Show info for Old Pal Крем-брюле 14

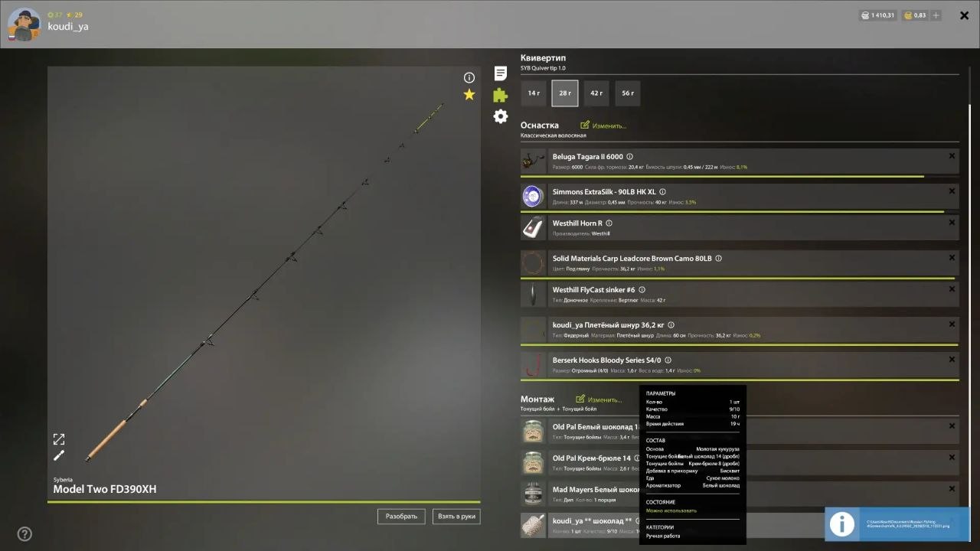pos(638,458)
